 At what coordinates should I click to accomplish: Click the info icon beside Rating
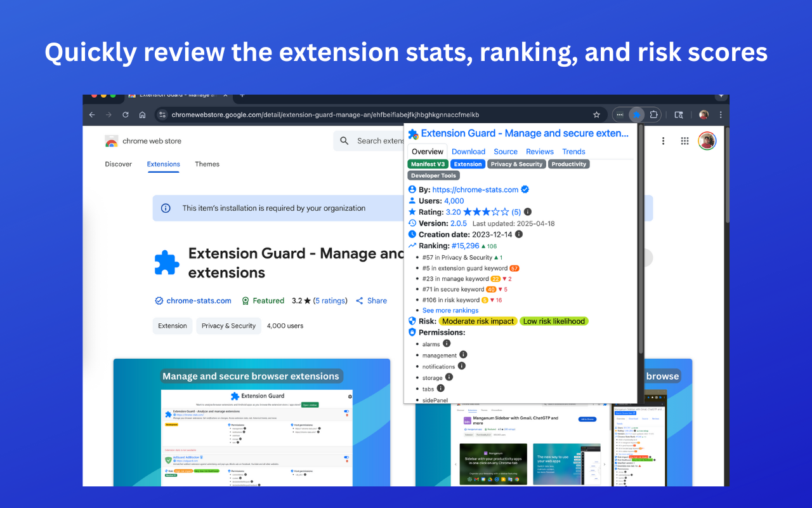[528, 212]
